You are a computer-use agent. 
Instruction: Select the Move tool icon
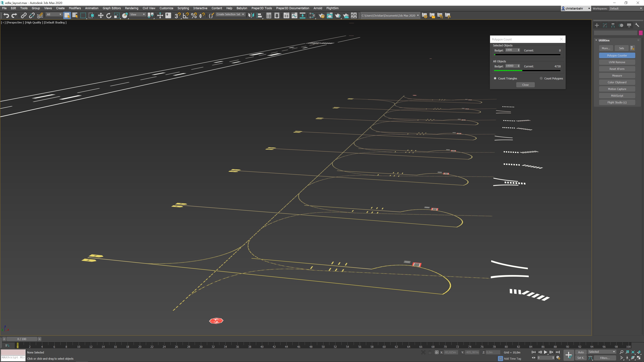tap(100, 15)
